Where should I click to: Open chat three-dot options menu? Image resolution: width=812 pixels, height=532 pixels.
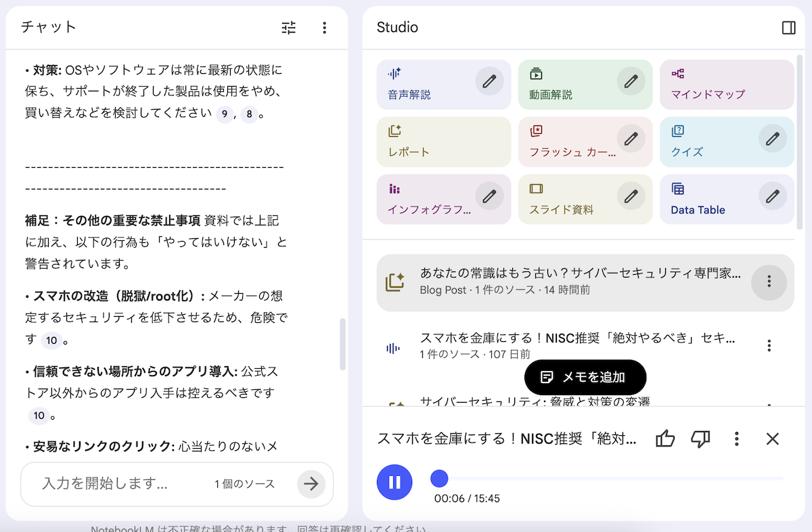click(x=325, y=28)
